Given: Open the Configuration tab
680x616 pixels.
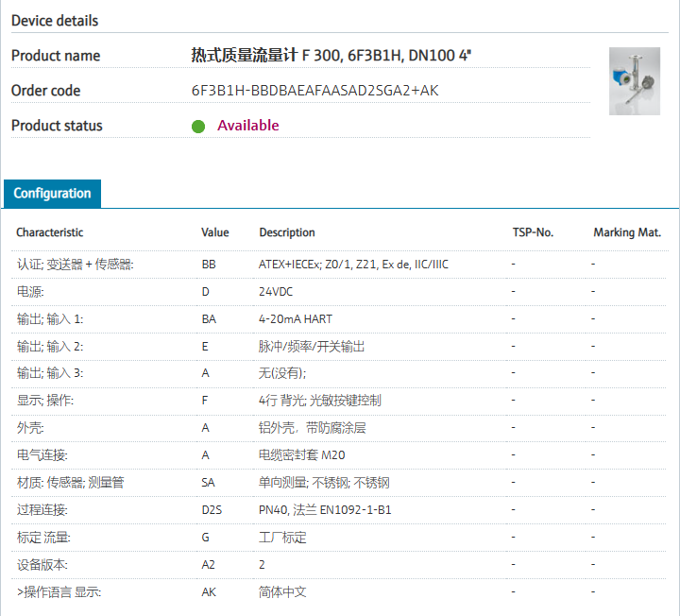Looking at the screenshot, I should click(x=52, y=194).
